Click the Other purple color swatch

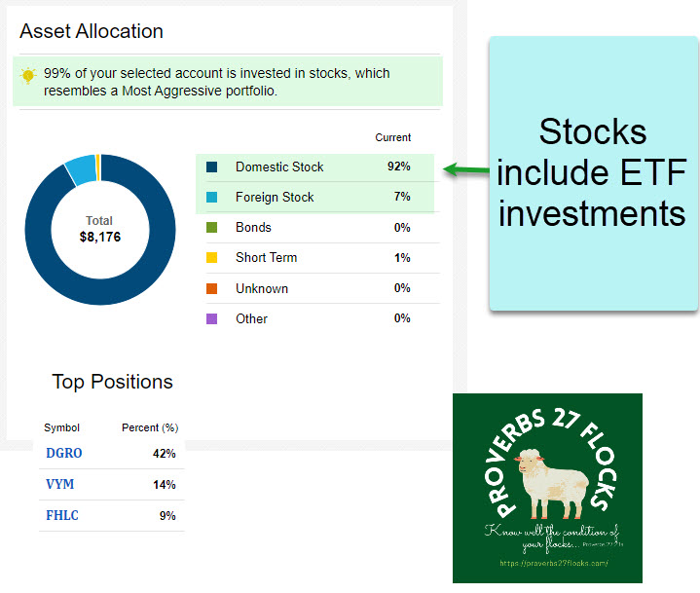(x=212, y=318)
